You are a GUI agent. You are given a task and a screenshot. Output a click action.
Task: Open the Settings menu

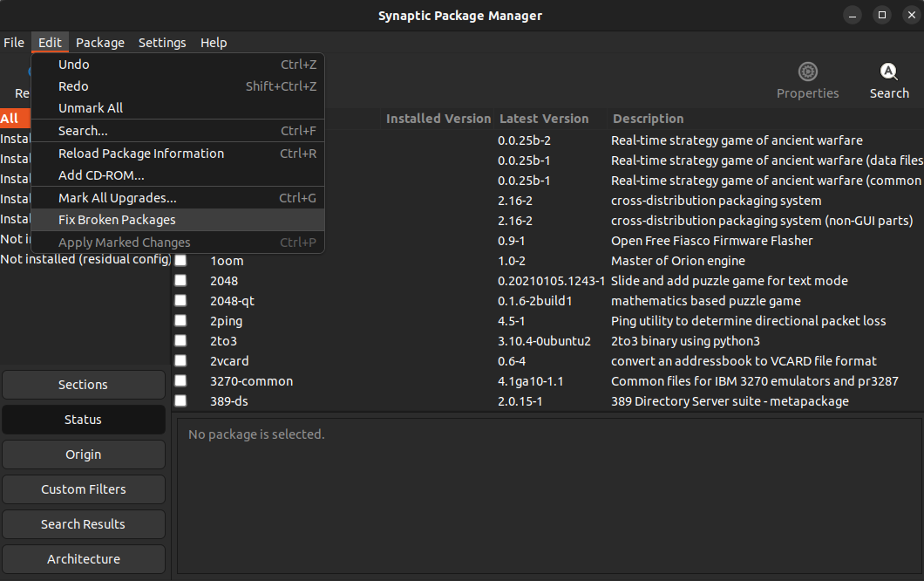click(x=162, y=43)
